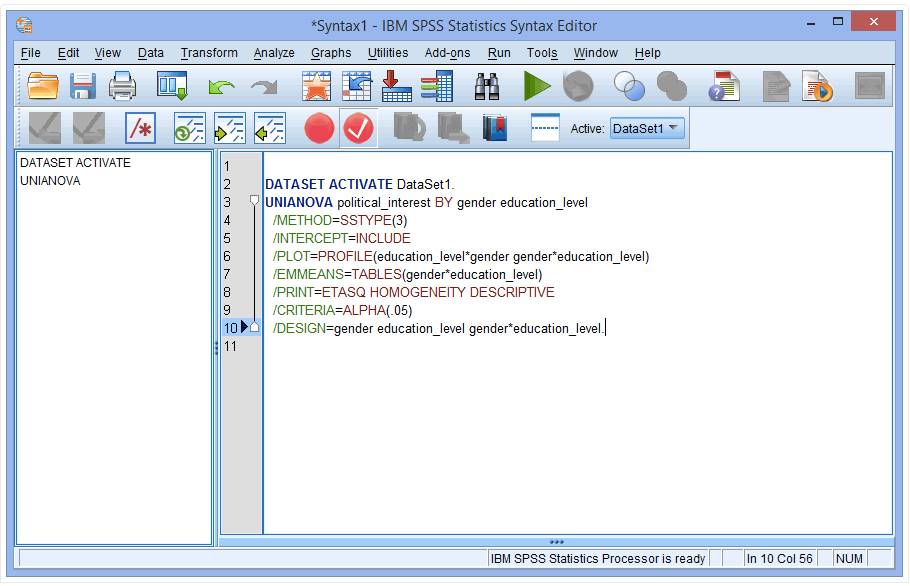Image resolution: width=910 pixels, height=586 pixels.
Task: Click line number 1 in the gutter
Action: [227, 167]
